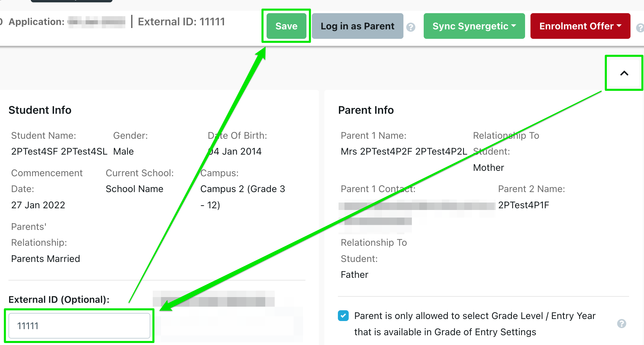Trigger the Enrolment Offer action
Viewport: 644px width, 345px height.
click(580, 26)
